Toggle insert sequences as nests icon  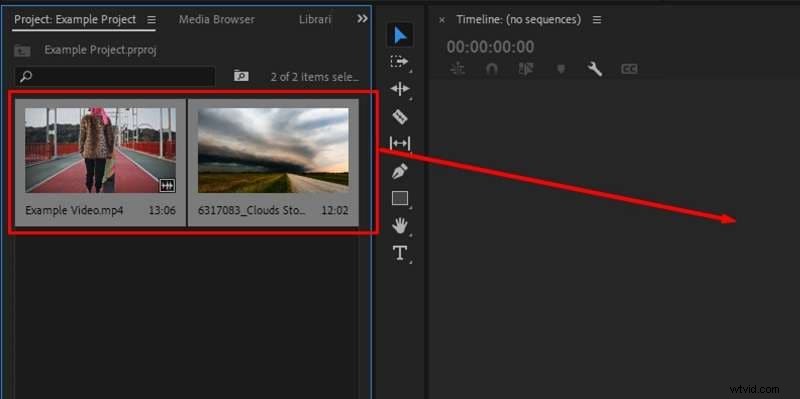tap(458, 69)
